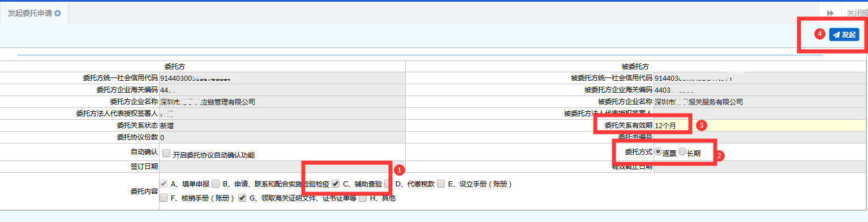This screenshot has height=222, width=868.
Task: Click the 被委托方 column header
Action: tap(635, 66)
